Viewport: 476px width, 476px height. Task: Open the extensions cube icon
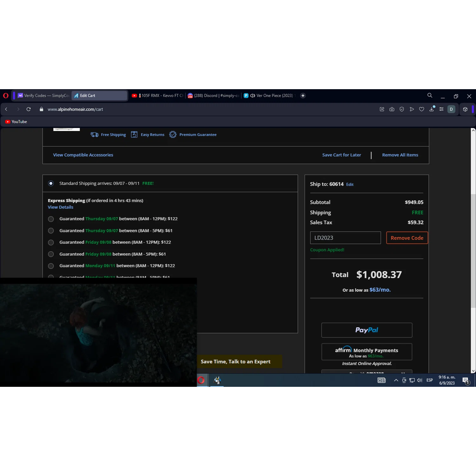465,109
